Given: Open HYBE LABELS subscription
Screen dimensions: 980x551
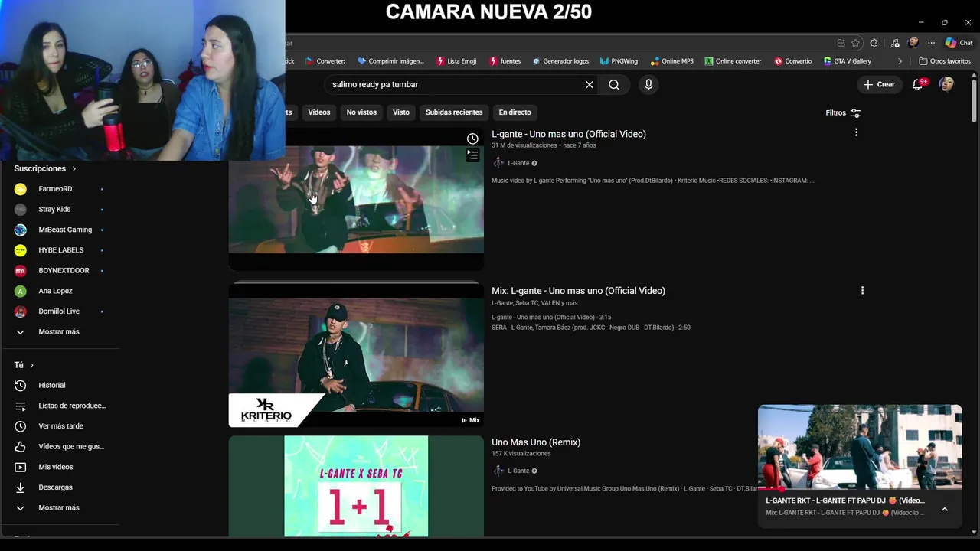Looking at the screenshot, I should pyautogui.click(x=60, y=250).
